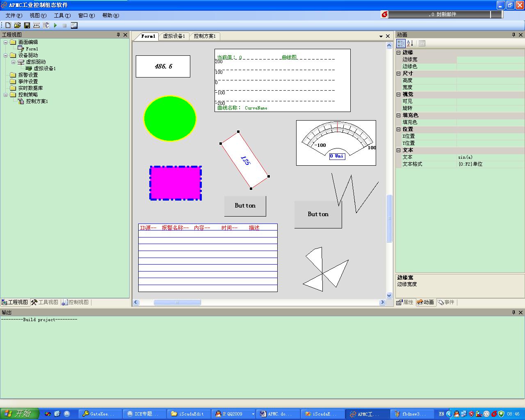Collapse the 位置 property category

(x=398, y=129)
